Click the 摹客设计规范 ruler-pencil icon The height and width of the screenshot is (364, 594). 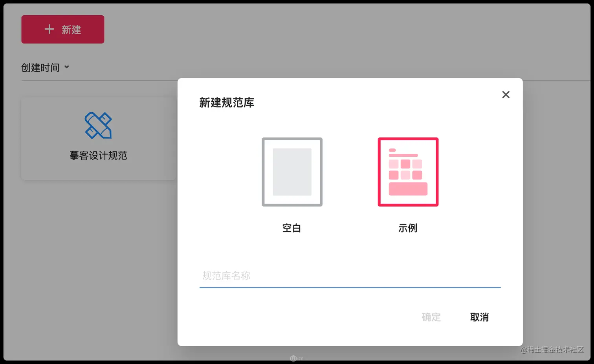98,126
